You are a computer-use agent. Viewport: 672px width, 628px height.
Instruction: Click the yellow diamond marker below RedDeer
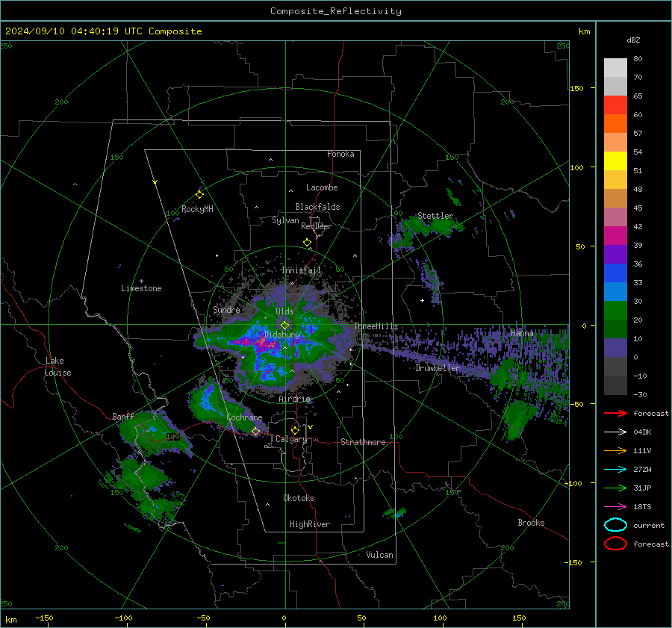pyautogui.click(x=308, y=243)
